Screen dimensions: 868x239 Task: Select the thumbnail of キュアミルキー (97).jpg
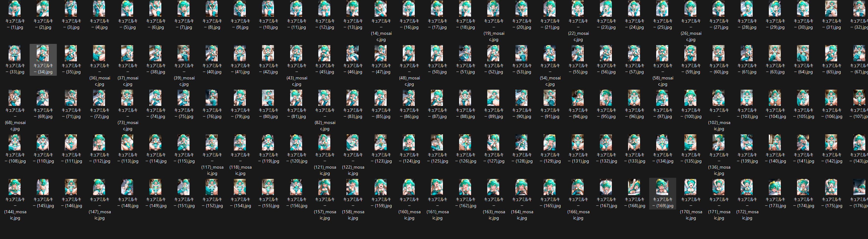(663, 98)
